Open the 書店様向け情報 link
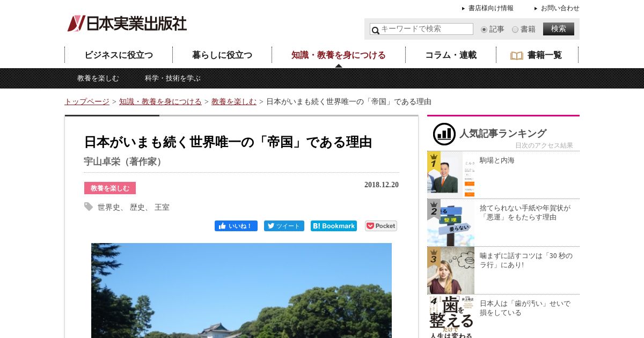 coord(491,8)
